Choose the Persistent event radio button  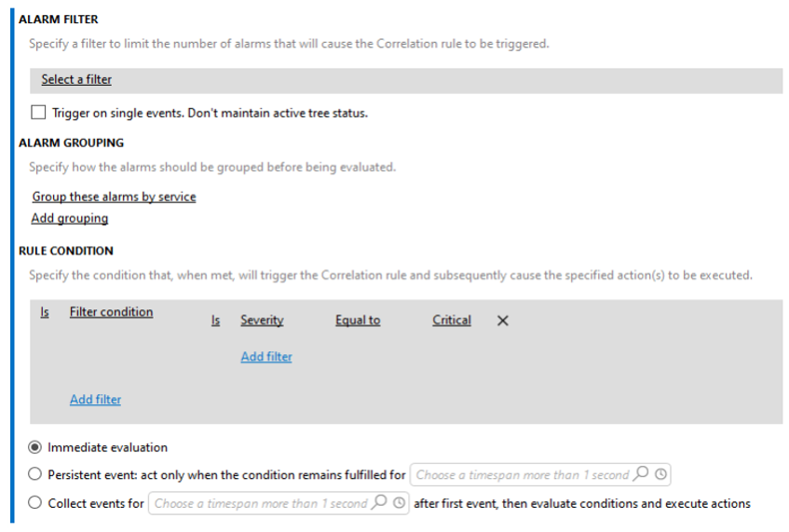[35, 475]
